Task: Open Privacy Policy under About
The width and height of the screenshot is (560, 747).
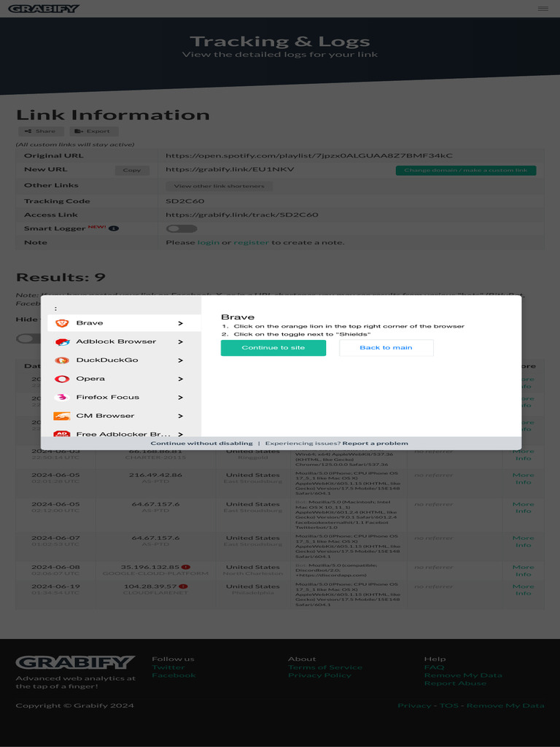Action: coord(319,675)
